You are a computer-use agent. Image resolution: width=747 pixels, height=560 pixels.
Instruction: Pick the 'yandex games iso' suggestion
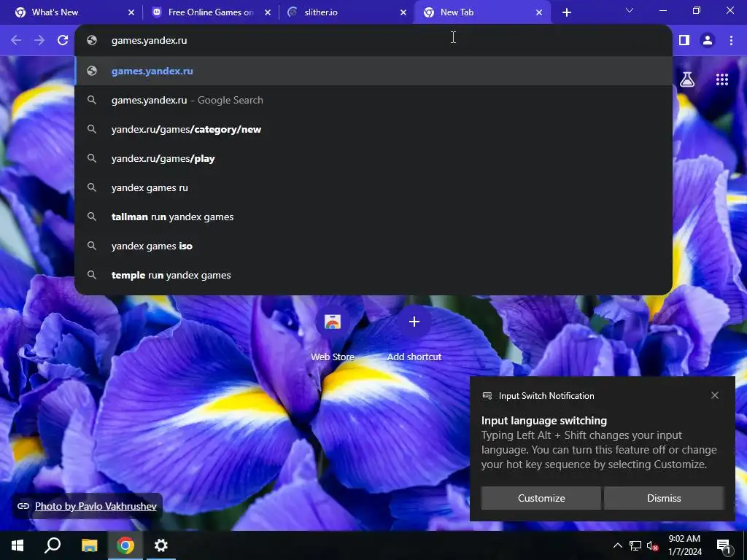373,246
